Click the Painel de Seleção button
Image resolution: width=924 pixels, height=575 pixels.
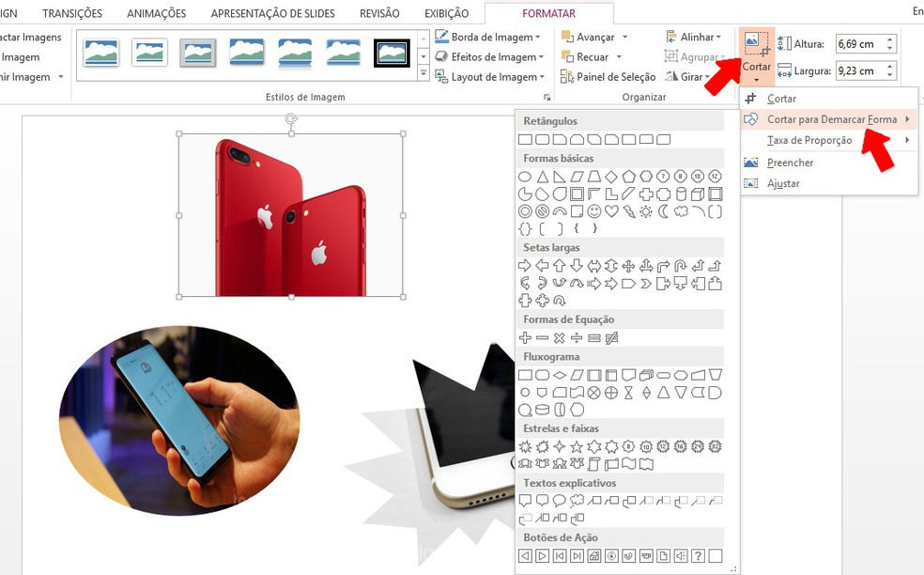pos(608,77)
